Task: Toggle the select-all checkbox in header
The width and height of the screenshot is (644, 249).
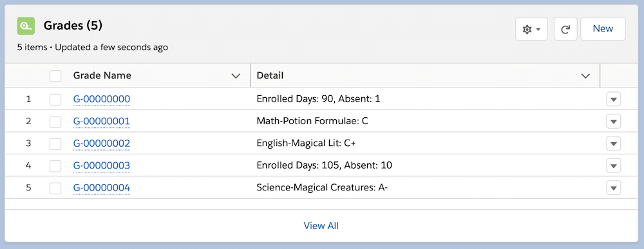Action: 55,76
